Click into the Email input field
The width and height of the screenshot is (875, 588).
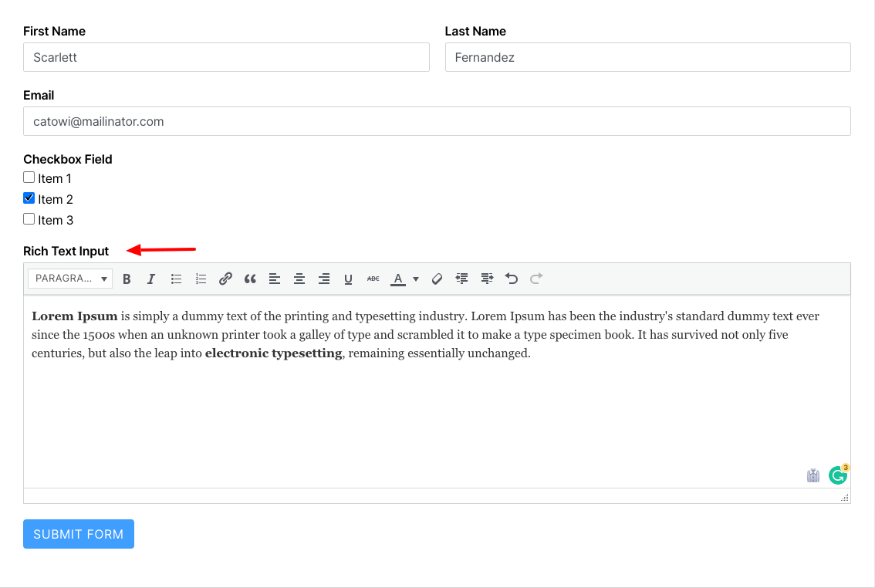click(437, 121)
